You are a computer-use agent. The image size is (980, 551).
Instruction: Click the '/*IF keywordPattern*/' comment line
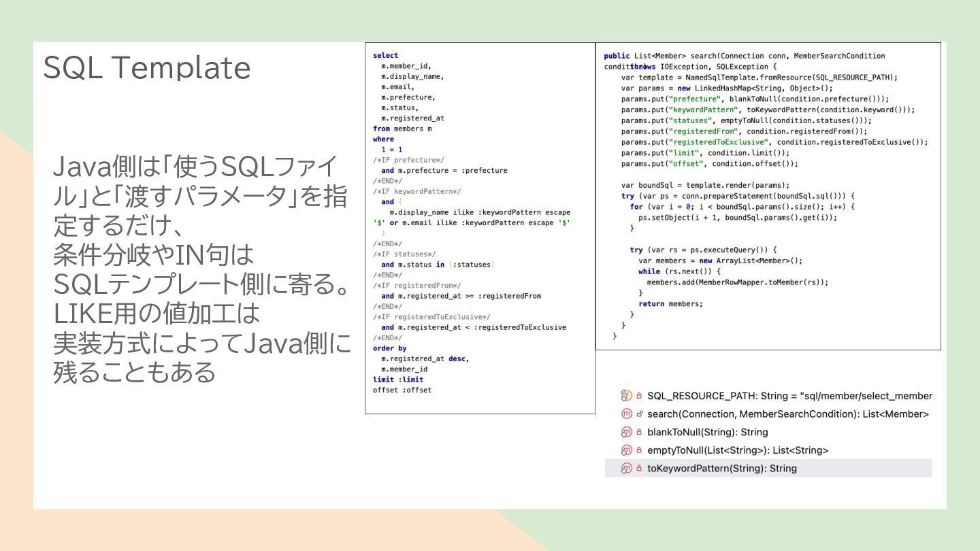pyautogui.click(x=416, y=191)
